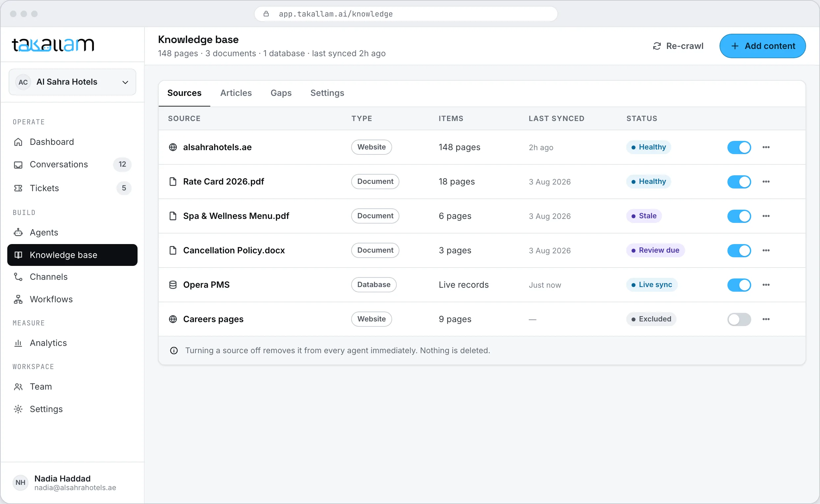820x504 pixels.
Task: Open the knowledge base Settings tab
Action: coord(327,93)
